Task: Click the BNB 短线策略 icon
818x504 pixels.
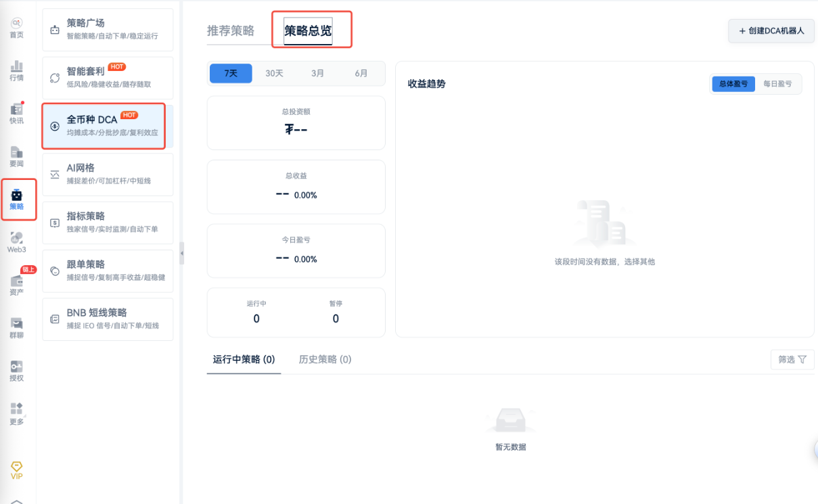Action: [55, 319]
